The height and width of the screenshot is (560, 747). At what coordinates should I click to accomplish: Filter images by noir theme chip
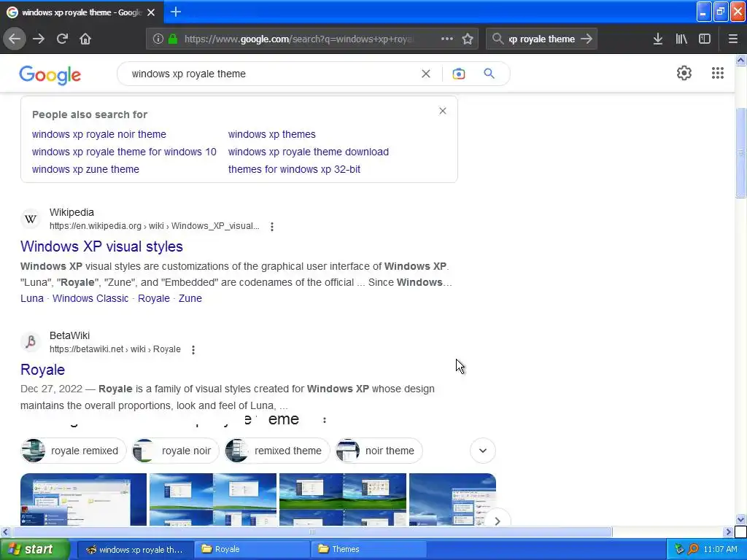tap(379, 451)
